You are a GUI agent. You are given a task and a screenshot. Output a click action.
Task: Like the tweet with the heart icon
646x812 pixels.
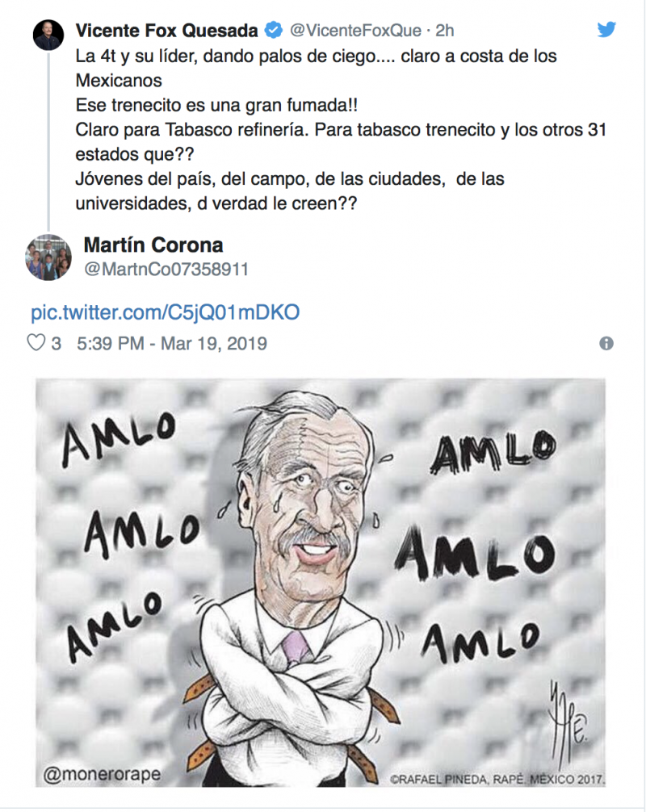click(x=36, y=343)
